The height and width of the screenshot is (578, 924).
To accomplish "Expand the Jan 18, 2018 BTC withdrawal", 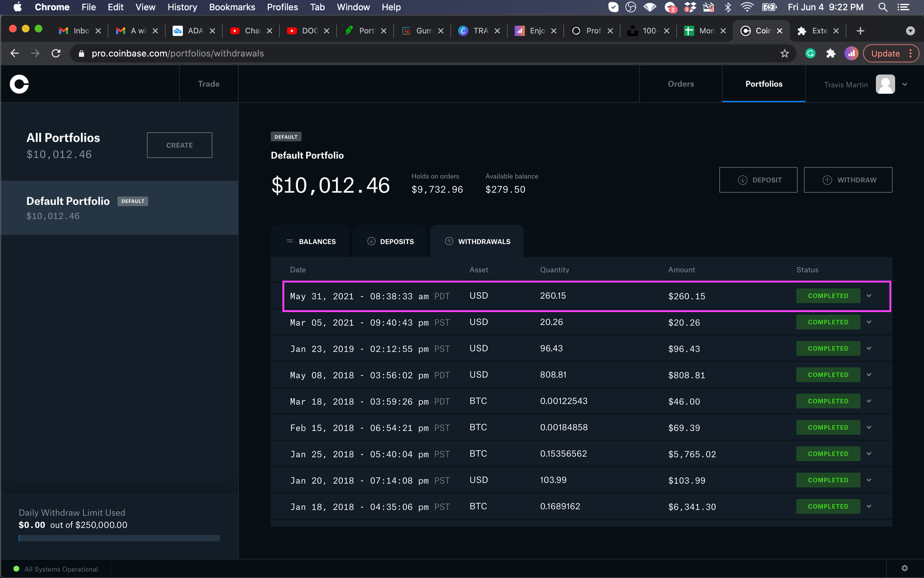I will coord(869,507).
